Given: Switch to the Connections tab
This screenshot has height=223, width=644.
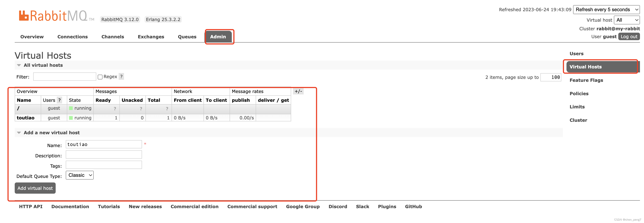Looking at the screenshot, I should click(x=73, y=37).
